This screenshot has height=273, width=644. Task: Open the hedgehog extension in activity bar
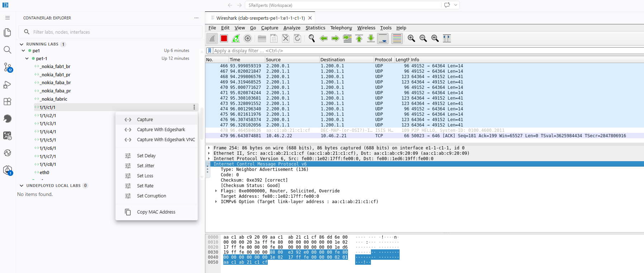pyautogui.click(x=8, y=119)
